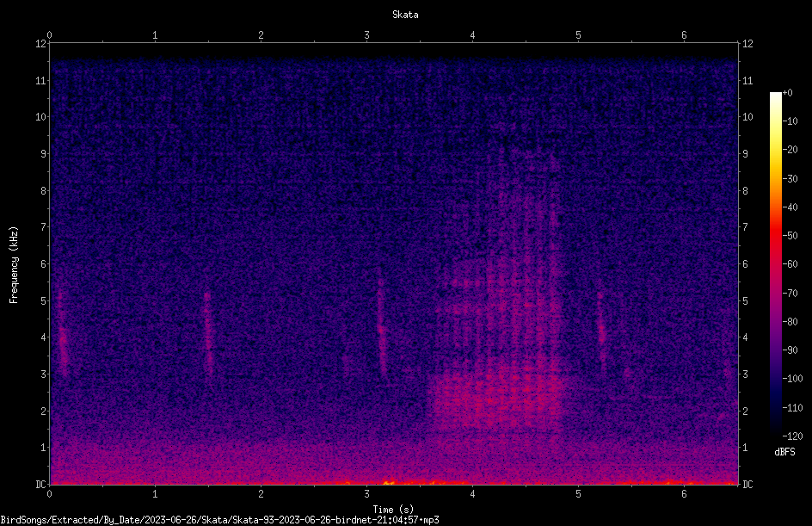
Task: Click the 'Time (s)' axis label
Action: click(x=393, y=510)
